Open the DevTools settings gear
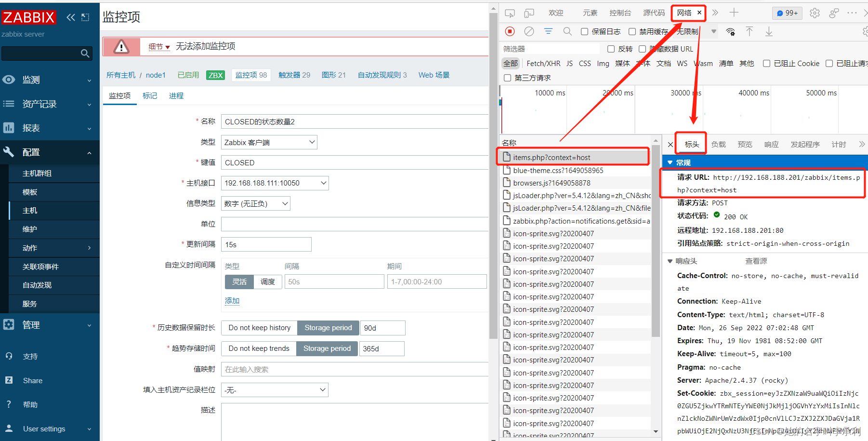The image size is (868, 441). tap(815, 13)
